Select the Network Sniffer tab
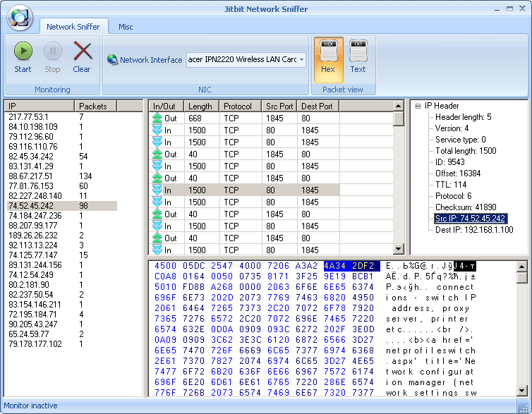The height and width of the screenshot is (414, 532). click(73, 27)
